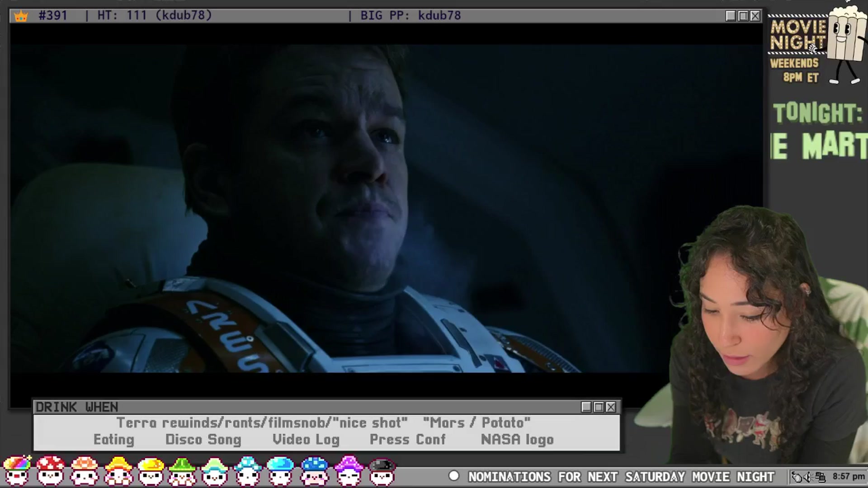Click the "BIG PP: kdub78" text
The image size is (868, 488).
point(410,15)
